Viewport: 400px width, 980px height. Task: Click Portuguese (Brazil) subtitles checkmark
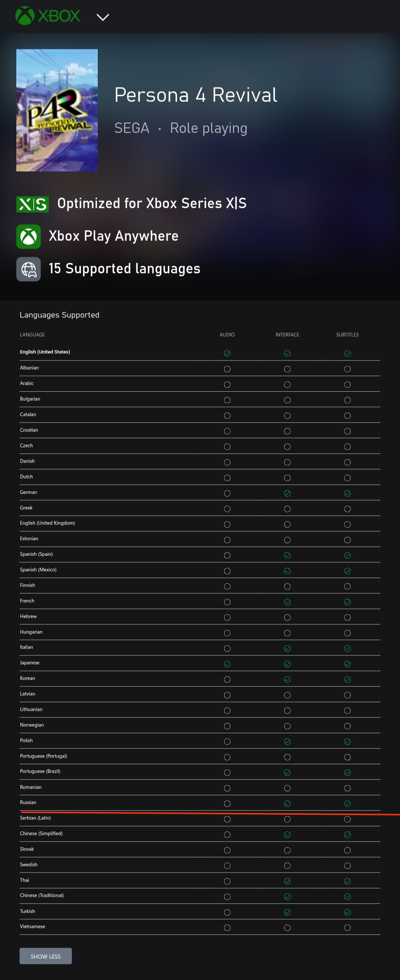click(347, 773)
